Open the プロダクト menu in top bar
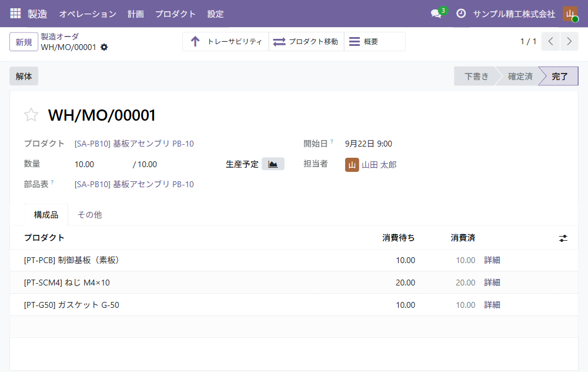Screen dimensions: 588x372 pyautogui.click(x=175, y=14)
